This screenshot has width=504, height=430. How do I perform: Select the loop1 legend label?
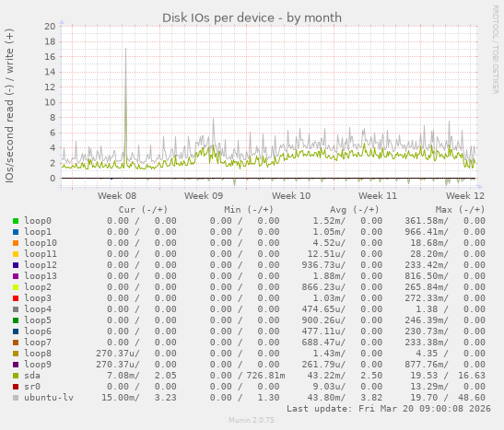coord(38,232)
